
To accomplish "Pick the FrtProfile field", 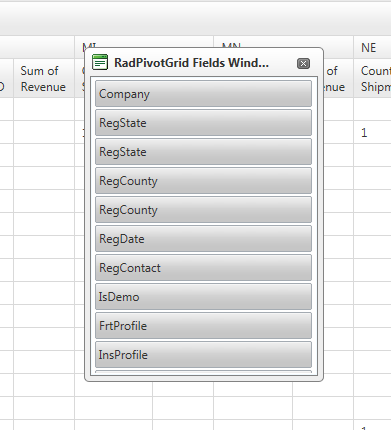I will (x=203, y=326).
